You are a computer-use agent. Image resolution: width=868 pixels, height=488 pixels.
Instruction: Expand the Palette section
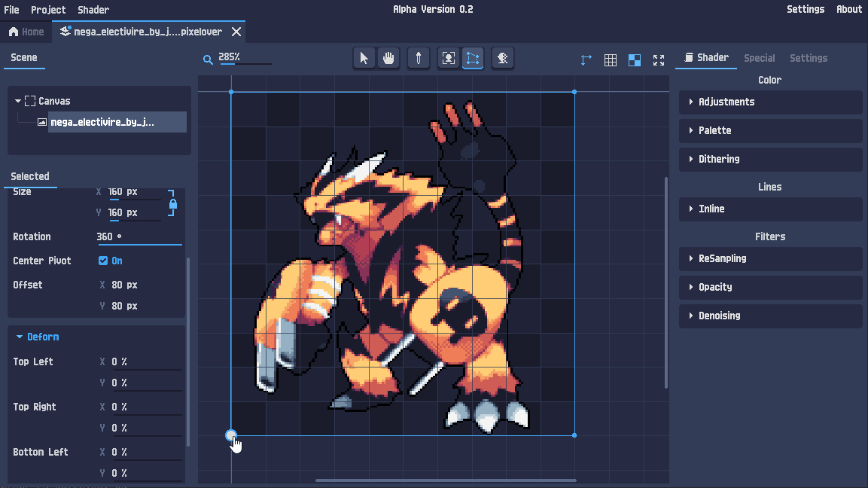(x=771, y=131)
